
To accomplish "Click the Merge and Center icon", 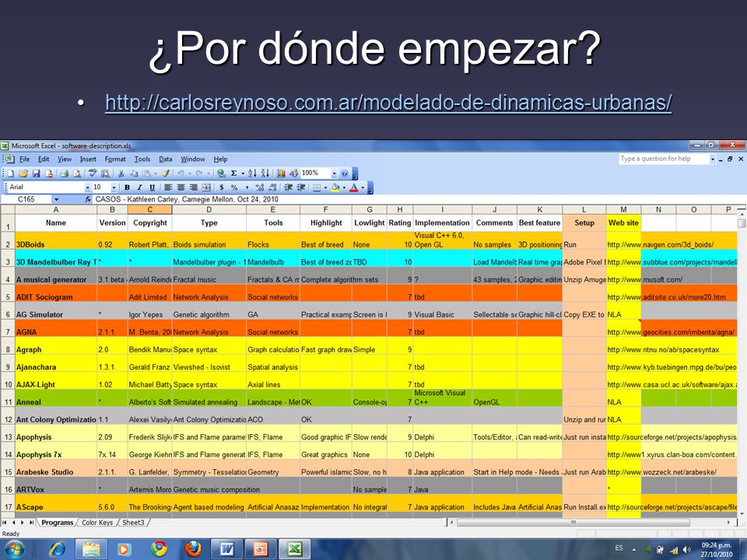I will click(205, 187).
